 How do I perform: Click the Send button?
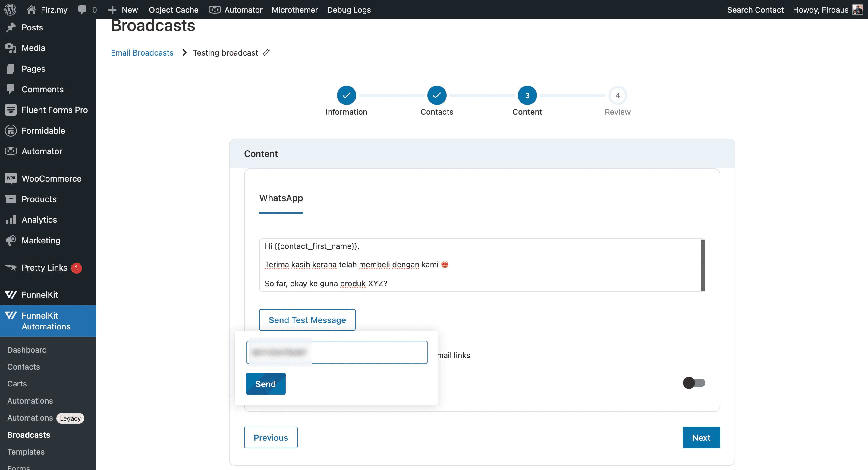click(266, 384)
